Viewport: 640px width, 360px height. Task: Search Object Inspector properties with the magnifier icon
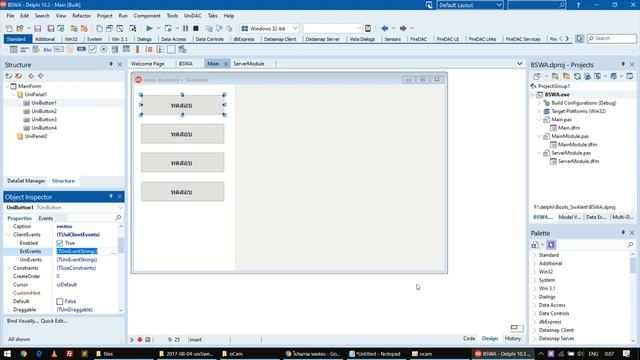tap(118, 218)
